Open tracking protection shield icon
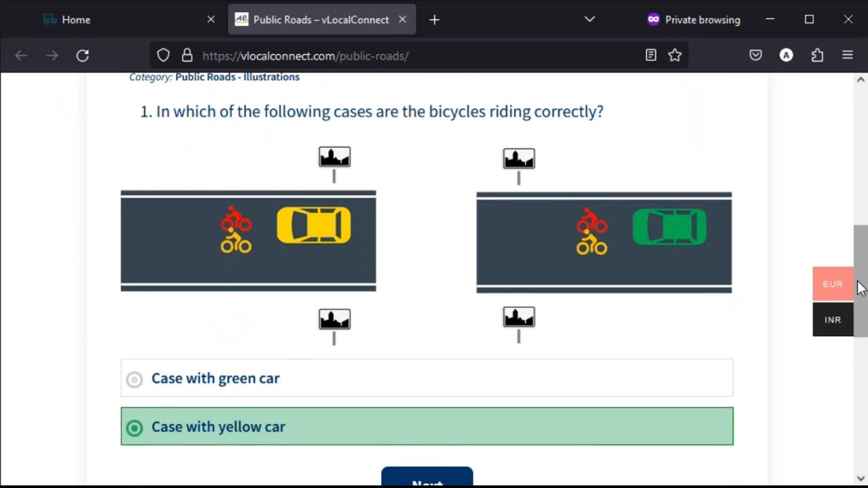This screenshot has height=488, width=868. point(163,56)
